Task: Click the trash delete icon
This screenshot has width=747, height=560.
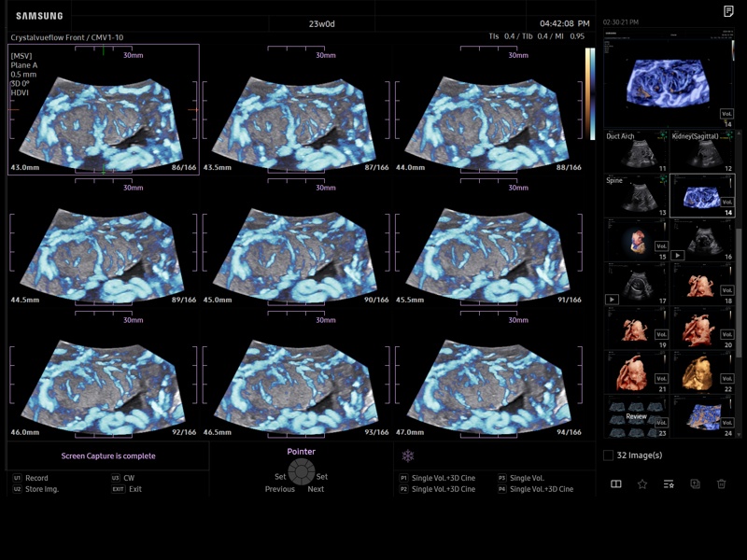Action: (721, 483)
